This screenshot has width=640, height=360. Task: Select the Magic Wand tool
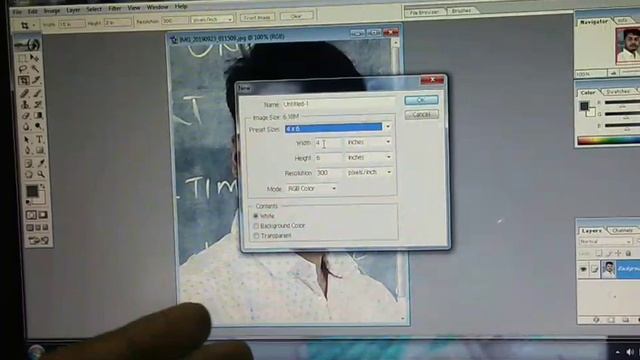point(36,69)
